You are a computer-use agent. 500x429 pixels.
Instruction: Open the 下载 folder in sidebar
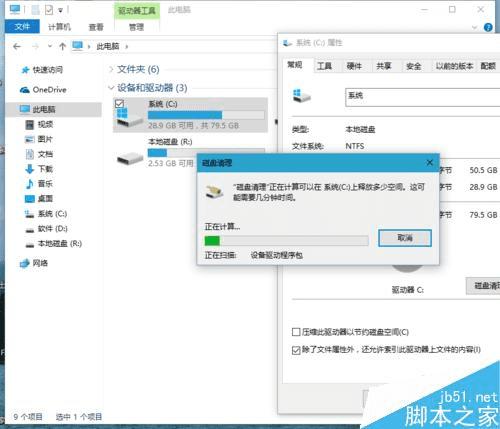pyautogui.click(x=39, y=169)
